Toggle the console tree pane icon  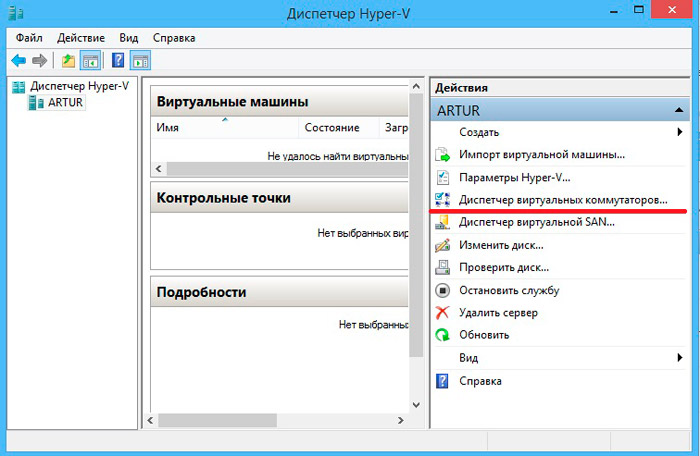[90, 60]
